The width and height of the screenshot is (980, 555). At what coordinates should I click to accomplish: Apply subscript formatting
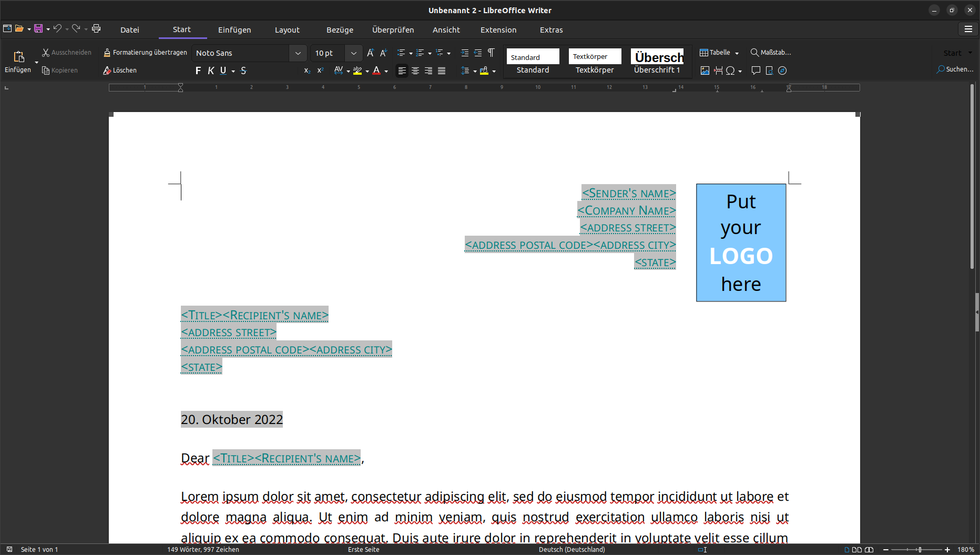tap(307, 70)
